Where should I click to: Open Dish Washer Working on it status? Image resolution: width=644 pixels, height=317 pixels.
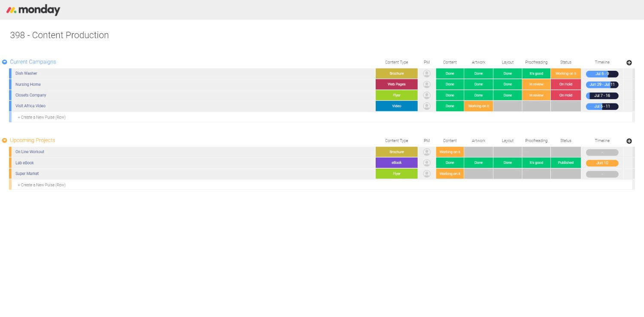pos(566,73)
